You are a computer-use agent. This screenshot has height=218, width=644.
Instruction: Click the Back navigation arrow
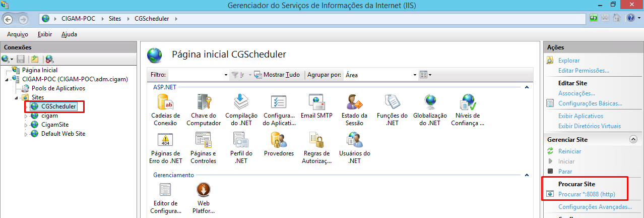(9, 19)
